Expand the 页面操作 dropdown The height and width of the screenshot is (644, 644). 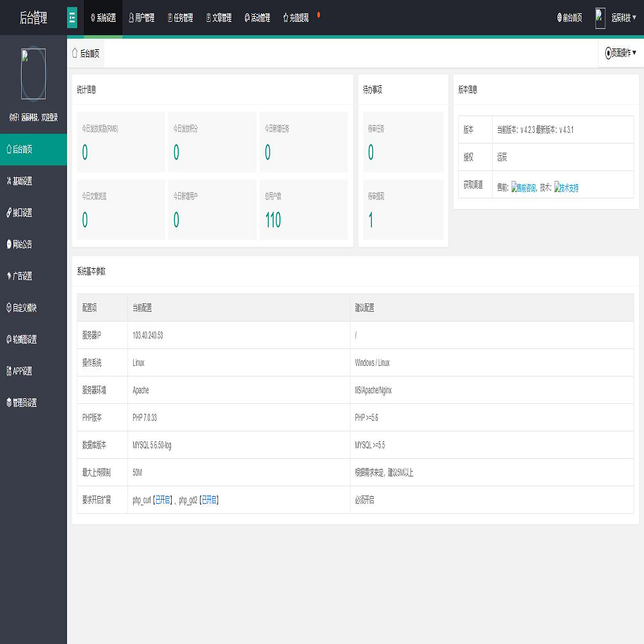point(621,53)
